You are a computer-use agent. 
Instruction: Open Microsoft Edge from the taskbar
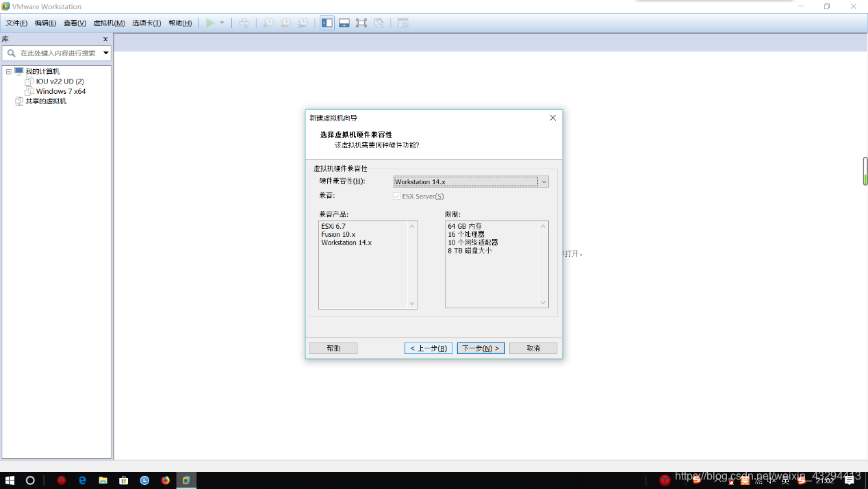[x=82, y=481]
